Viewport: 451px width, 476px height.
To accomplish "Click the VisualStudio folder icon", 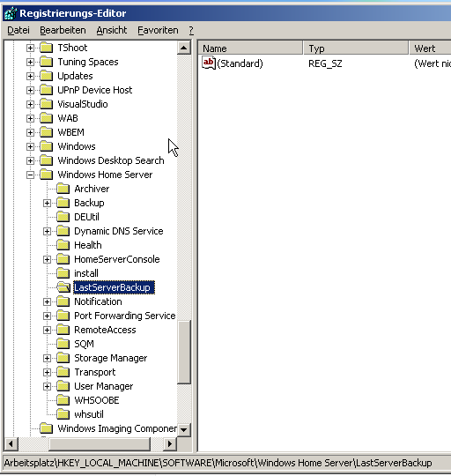I will [x=47, y=104].
